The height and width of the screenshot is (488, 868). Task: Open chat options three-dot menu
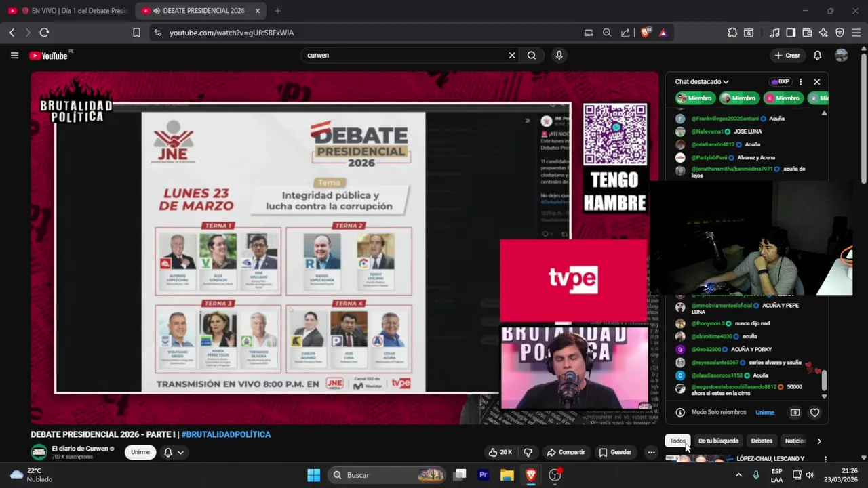pos(800,81)
